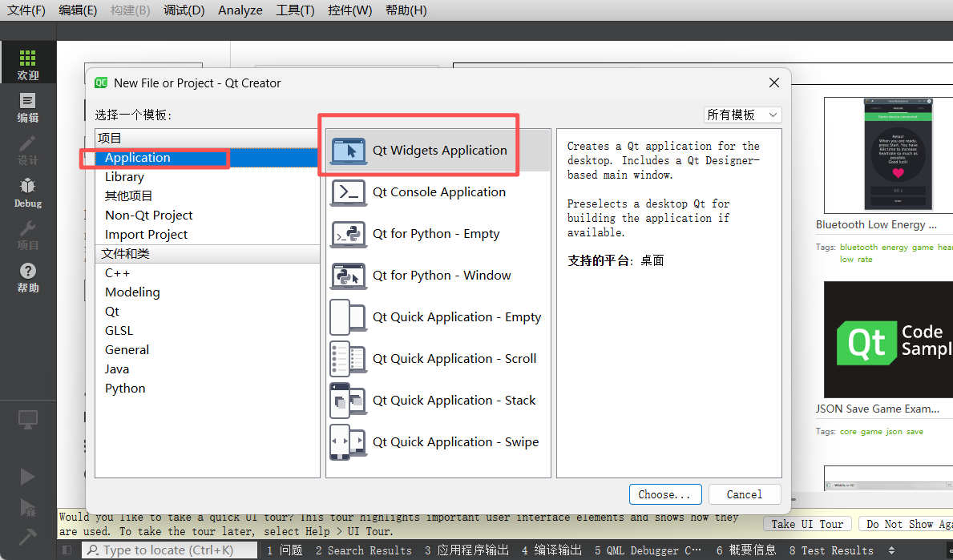Image resolution: width=953 pixels, height=560 pixels.
Task: Open the 调试(D) menu
Action: click(x=184, y=10)
